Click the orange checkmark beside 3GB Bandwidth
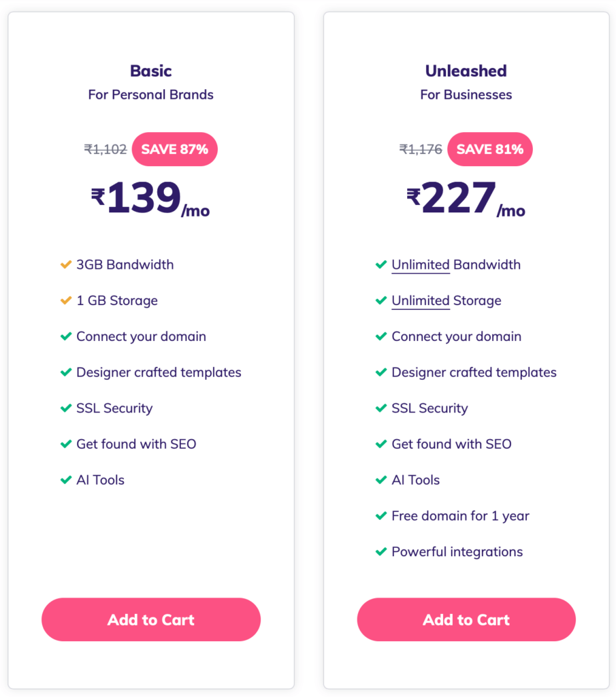616x697 pixels. coord(66,265)
